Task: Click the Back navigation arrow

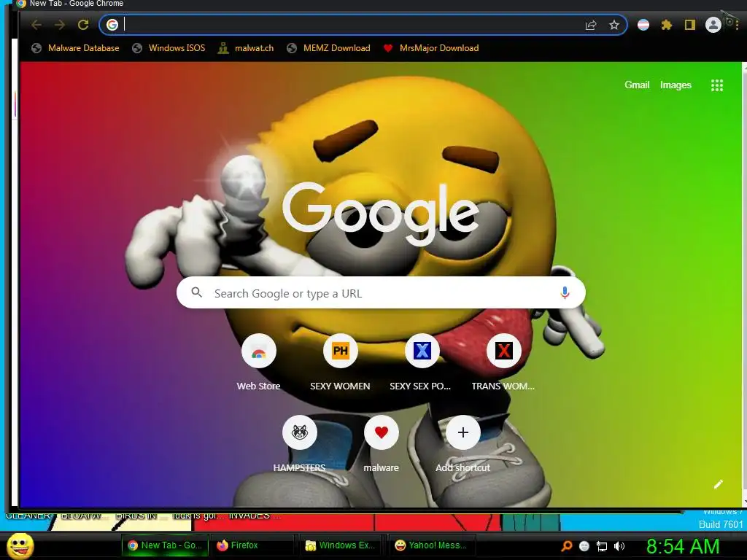Action: tap(36, 25)
